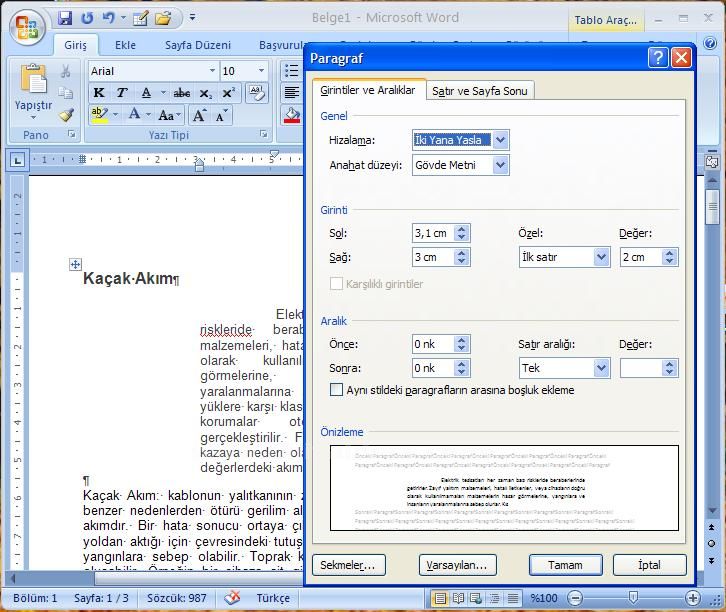Zoom out with the minus button
The height and width of the screenshot is (612, 726).
tap(575, 598)
